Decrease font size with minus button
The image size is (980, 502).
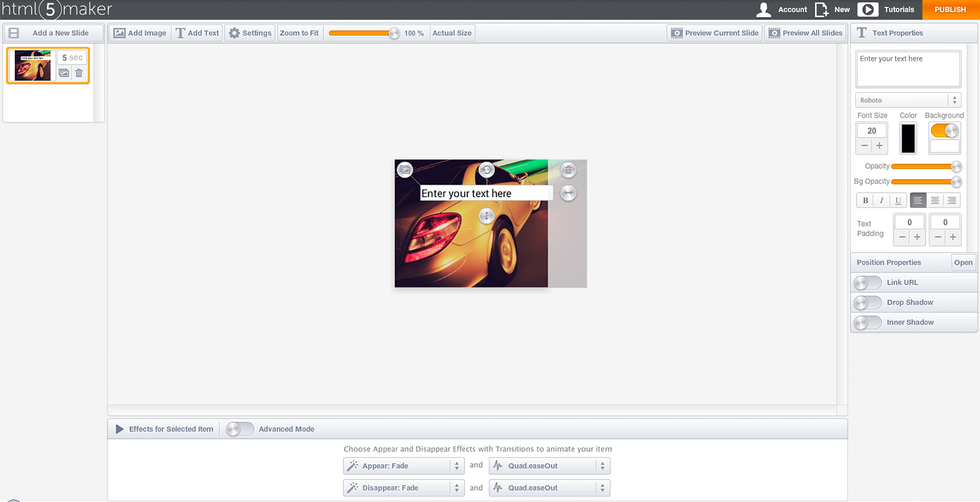tap(865, 146)
